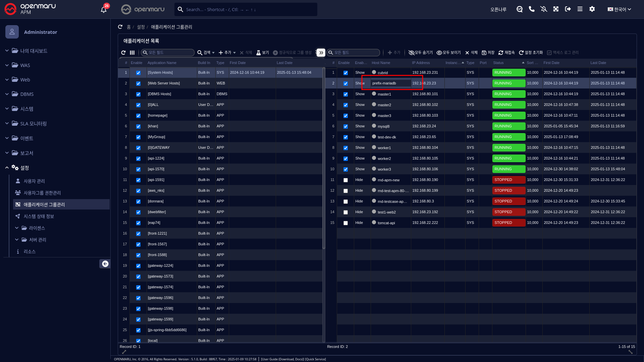The image size is (644, 362).
Task: Click 모두 숨기기 hide-all button
Action: tap(421, 53)
